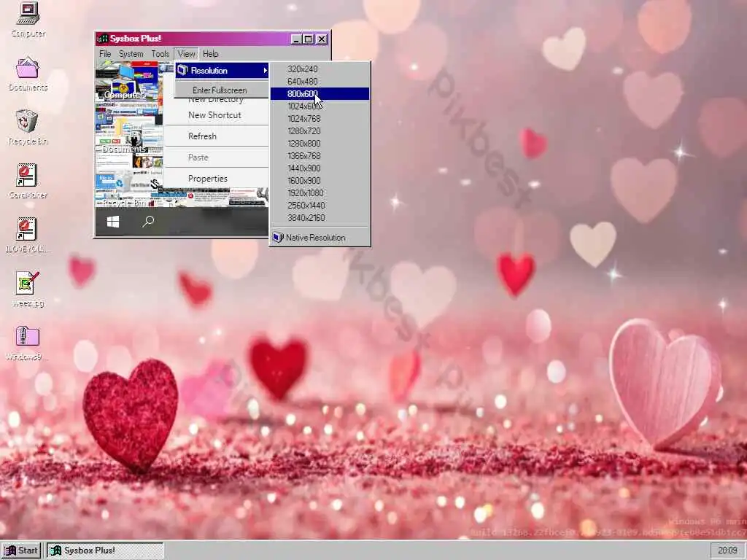Select the 1440x900 resolution
747x560 pixels.
point(320,168)
